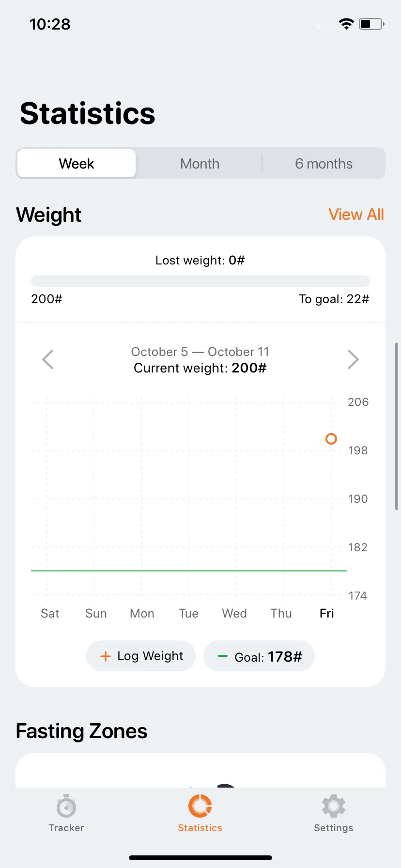401x868 pixels.
Task: Tap the green dash icon beside Goal
Action: [x=223, y=656]
